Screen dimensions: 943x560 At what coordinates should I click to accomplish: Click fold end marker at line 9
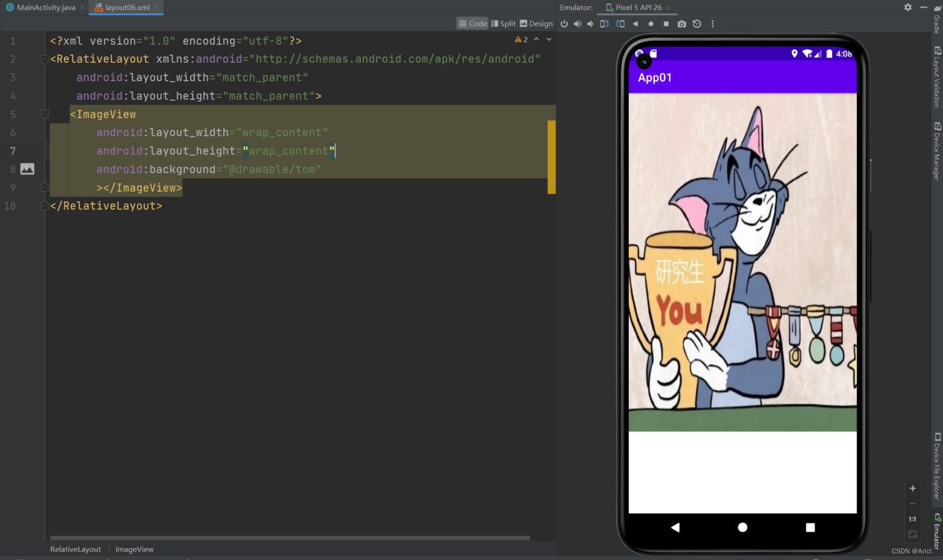coord(44,187)
